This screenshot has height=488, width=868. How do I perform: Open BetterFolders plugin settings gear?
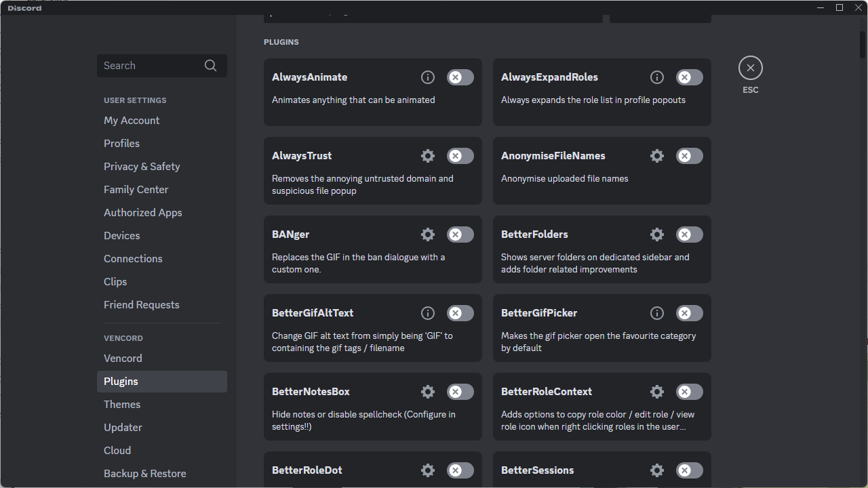coord(656,235)
